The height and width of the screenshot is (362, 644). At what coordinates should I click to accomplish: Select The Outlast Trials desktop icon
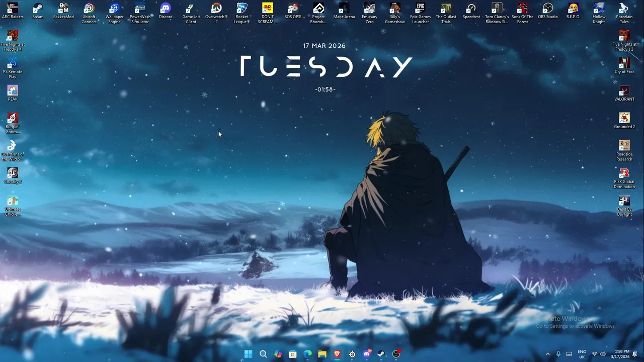[446, 13]
